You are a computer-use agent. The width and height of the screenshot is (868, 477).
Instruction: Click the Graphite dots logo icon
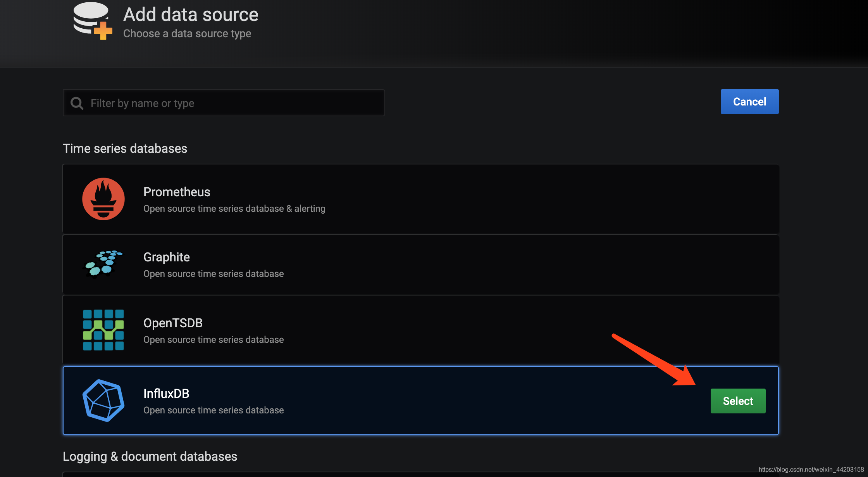click(103, 264)
